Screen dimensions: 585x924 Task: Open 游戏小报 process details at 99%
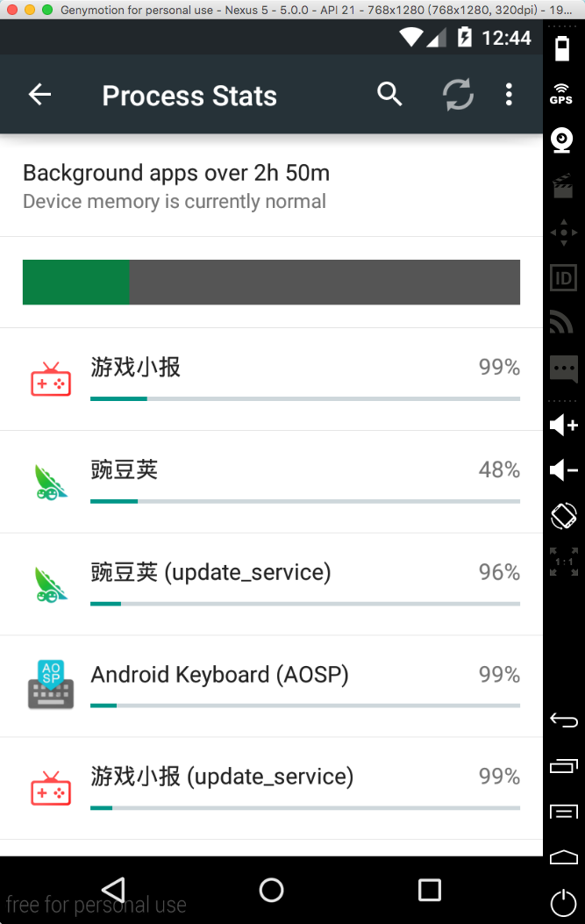(272, 379)
